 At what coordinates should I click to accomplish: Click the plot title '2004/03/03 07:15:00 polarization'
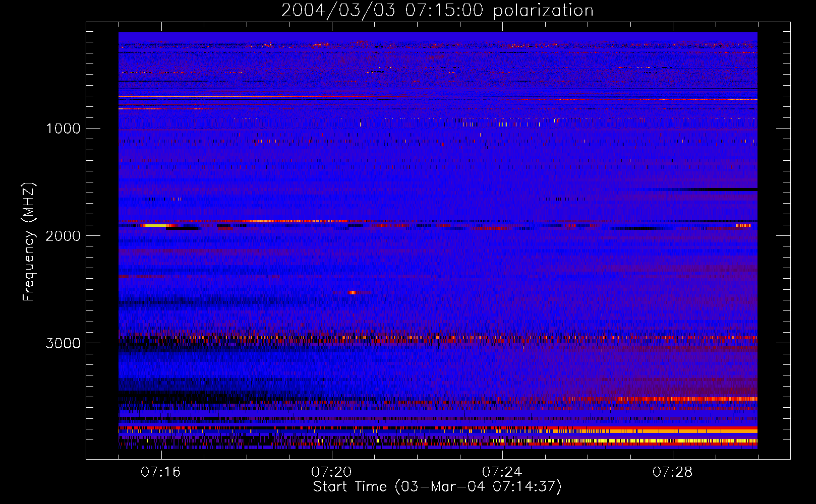[437, 10]
